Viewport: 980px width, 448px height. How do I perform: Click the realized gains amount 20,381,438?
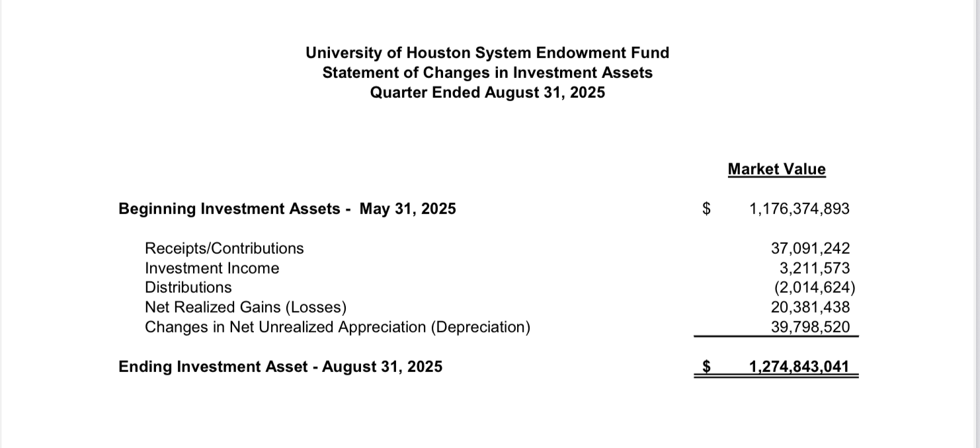pyautogui.click(x=810, y=307)
